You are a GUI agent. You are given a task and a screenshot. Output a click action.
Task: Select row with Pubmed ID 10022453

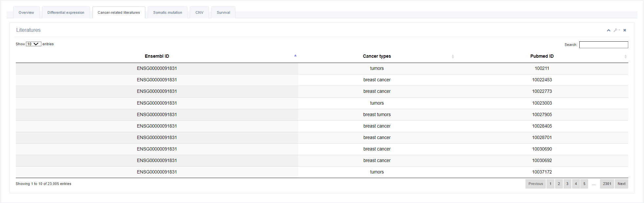[x=542, y=80]
